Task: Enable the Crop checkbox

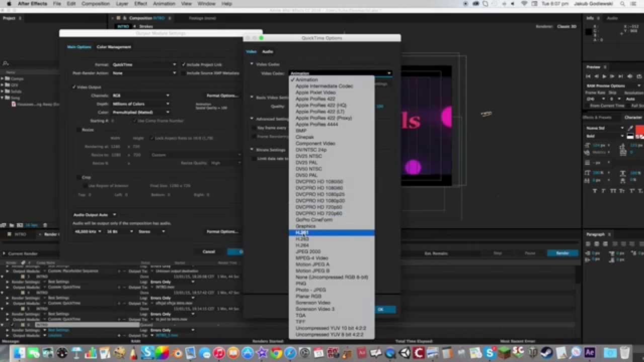Action: tap(78, 177)
